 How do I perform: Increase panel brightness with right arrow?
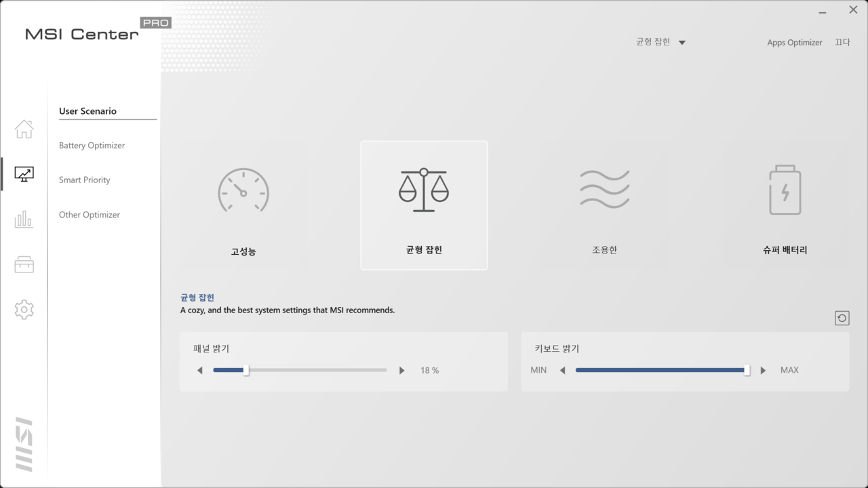[402, 371]
